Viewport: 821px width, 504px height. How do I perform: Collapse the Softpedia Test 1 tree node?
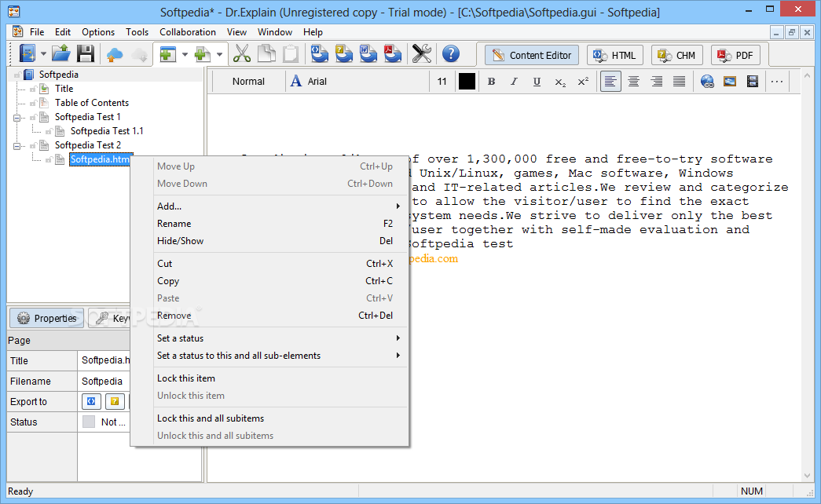16,118
